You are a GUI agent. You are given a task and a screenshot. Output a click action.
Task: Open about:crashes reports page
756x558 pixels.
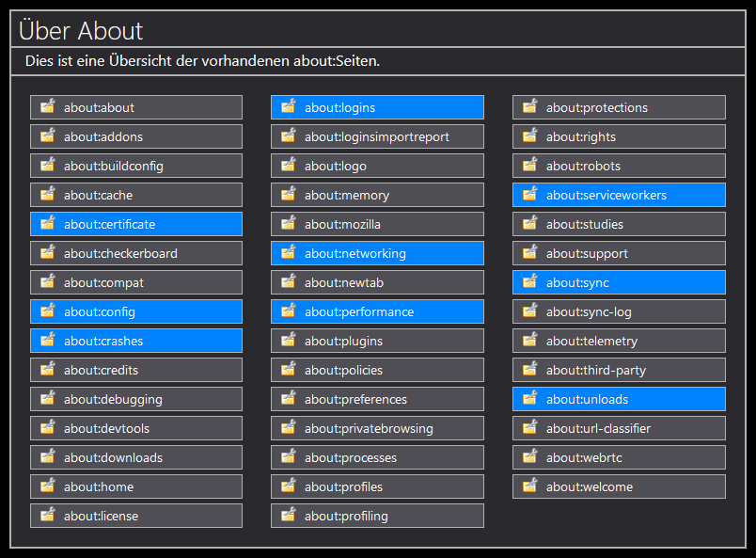(103, 341)
